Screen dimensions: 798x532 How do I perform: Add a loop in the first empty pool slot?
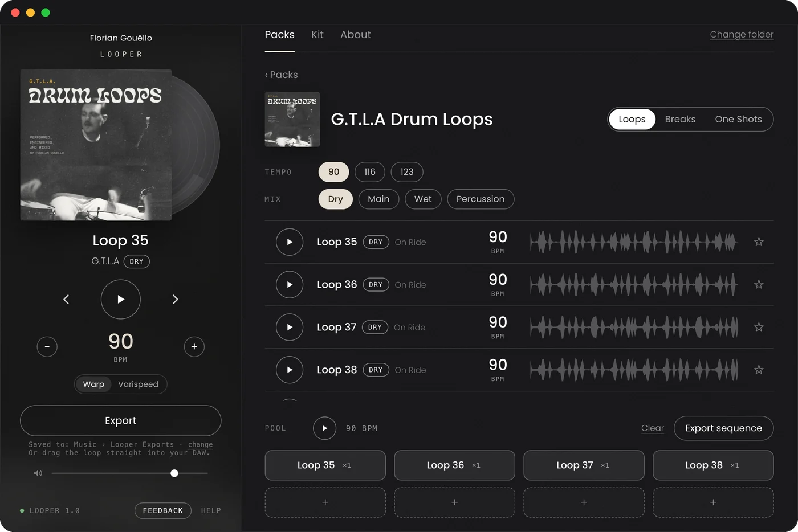pos(325,502)
